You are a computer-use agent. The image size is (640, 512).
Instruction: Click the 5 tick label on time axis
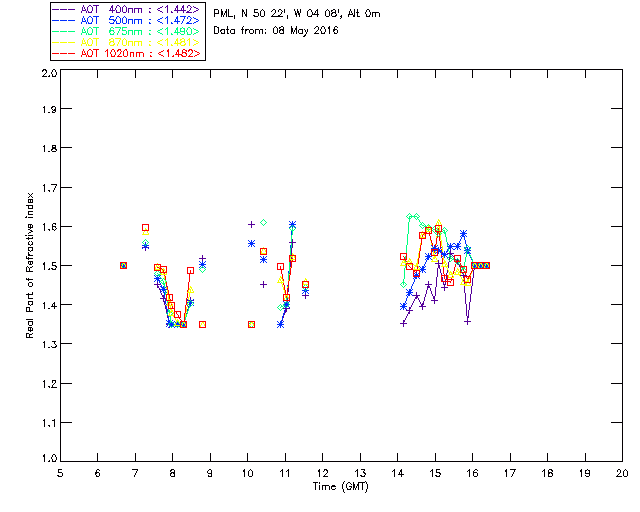tap(60, 473)
